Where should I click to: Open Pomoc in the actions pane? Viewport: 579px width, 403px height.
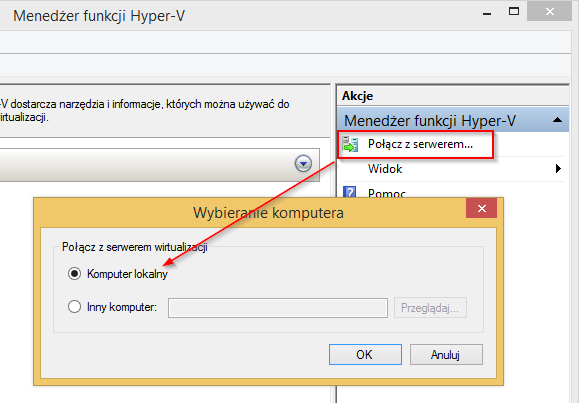tap(387, 193)
